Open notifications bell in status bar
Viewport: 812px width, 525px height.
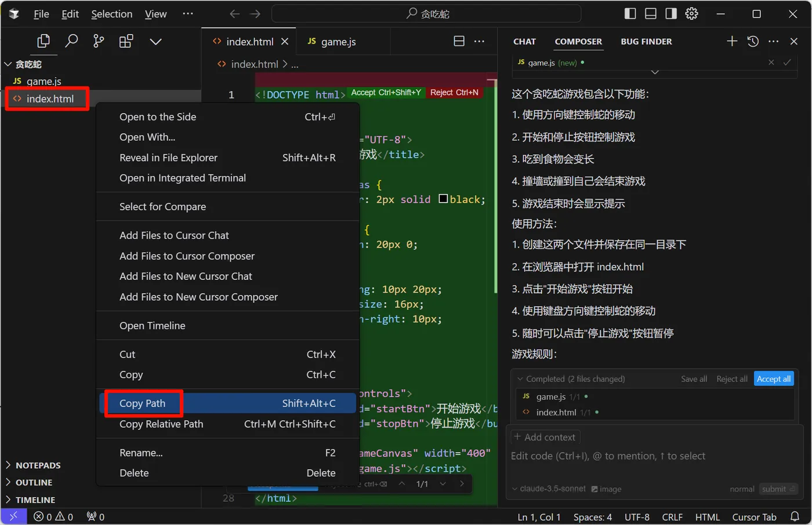[795, 517]
